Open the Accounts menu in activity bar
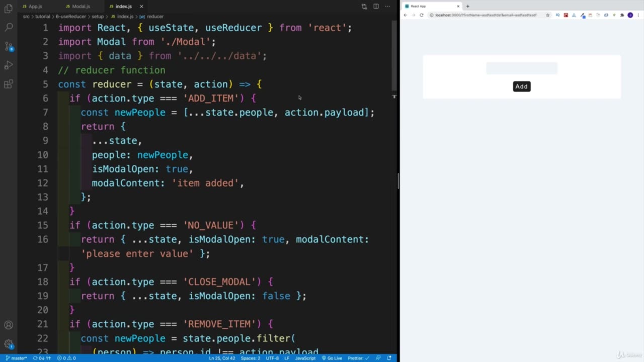 coord(9,325)
